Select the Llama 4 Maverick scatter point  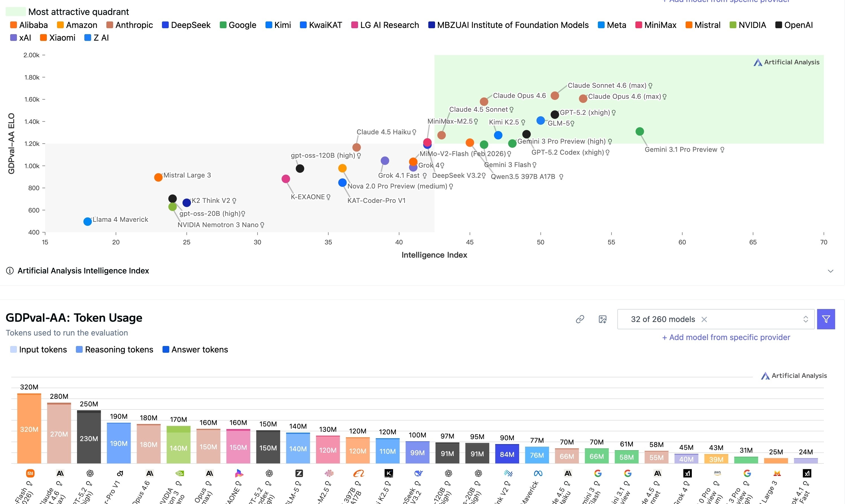[87, 222]
